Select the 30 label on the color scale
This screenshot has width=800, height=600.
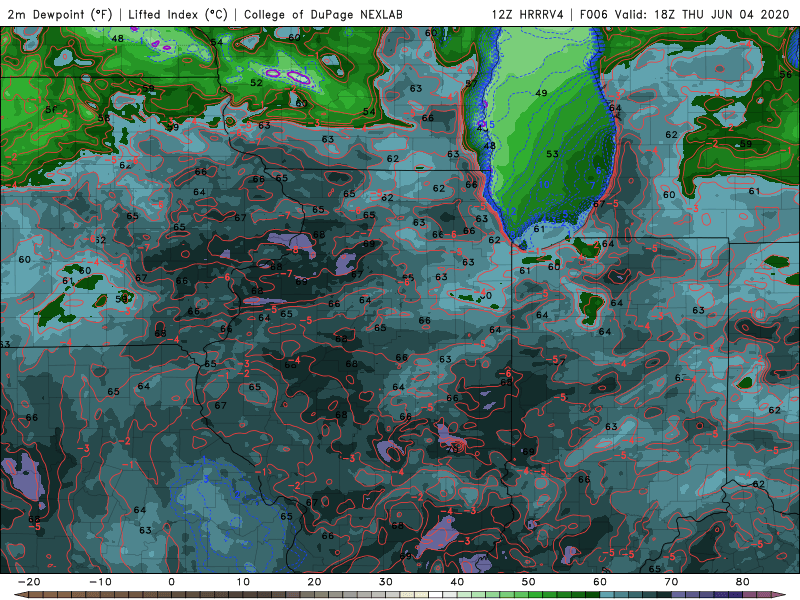386,582
